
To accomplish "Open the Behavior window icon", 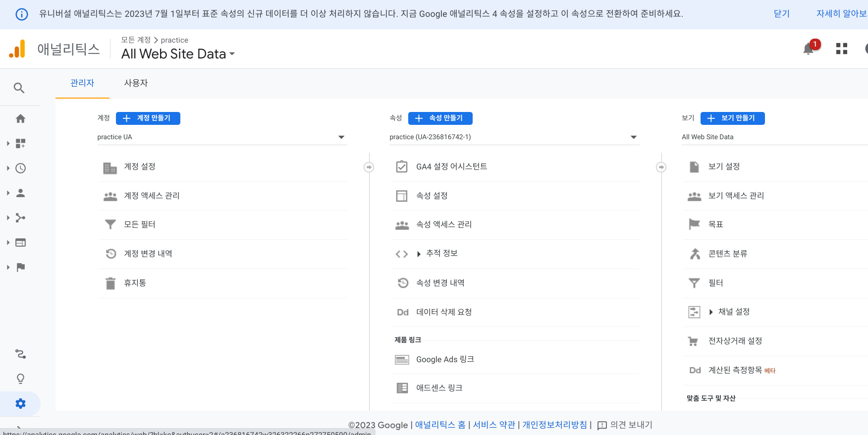I will pos(20,242).
